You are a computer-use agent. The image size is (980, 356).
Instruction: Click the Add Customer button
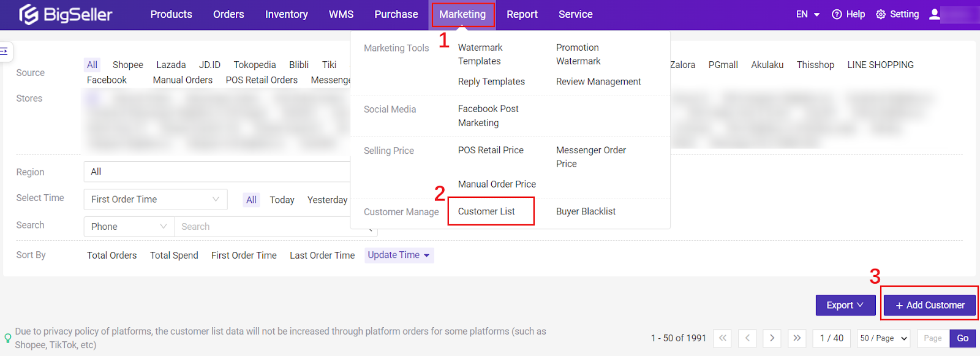(x=930, y=305)
